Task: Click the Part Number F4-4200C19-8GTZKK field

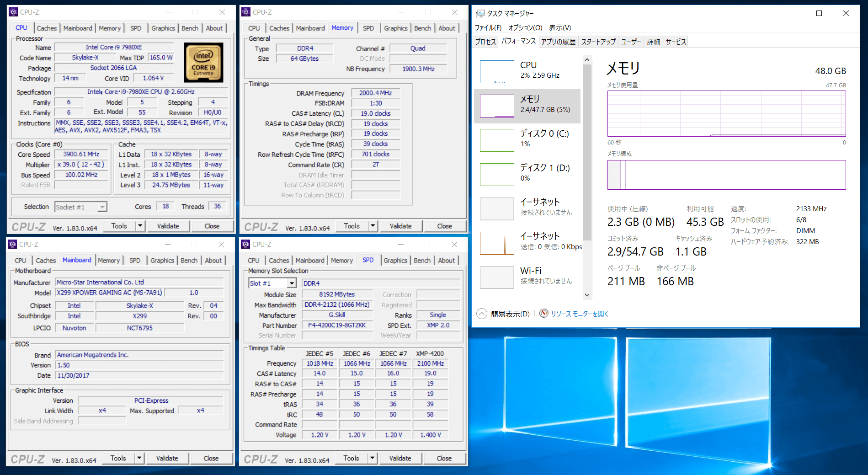Action: click(x=337, y=326)
